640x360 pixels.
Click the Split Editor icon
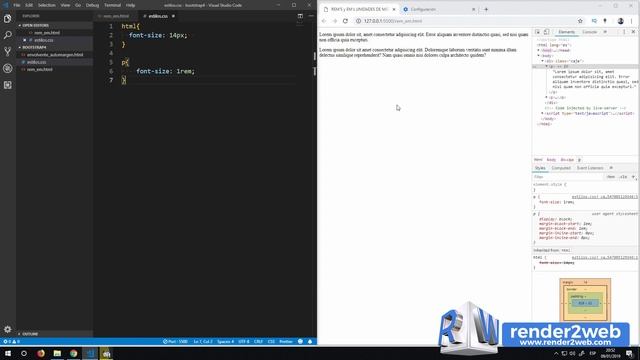300,16
